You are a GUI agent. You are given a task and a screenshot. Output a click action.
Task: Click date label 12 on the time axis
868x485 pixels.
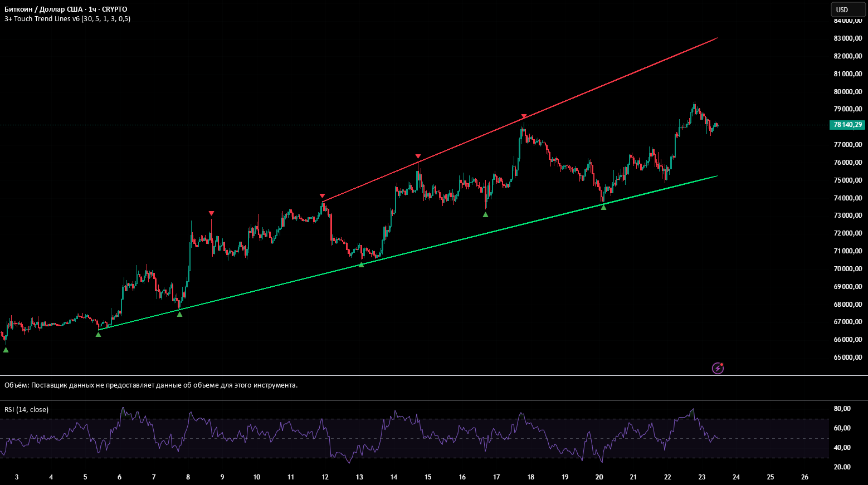[x=325, y=477]
